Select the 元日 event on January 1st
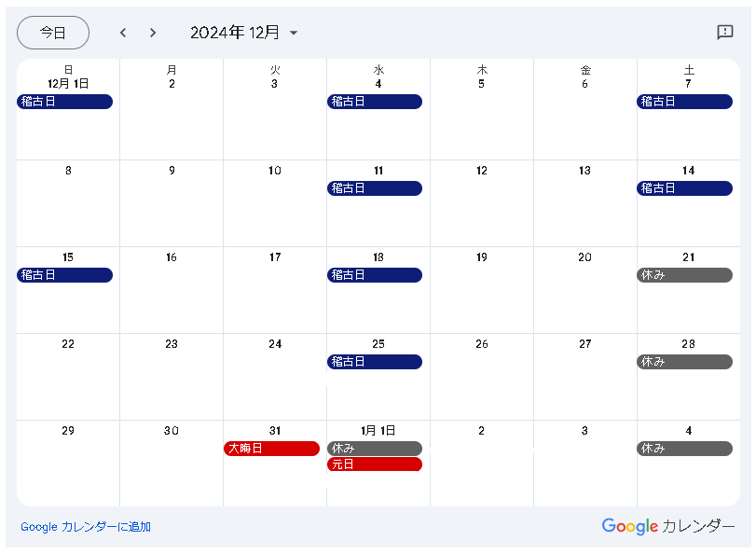The height and width of the screenshot is (554, 756). 374,464
